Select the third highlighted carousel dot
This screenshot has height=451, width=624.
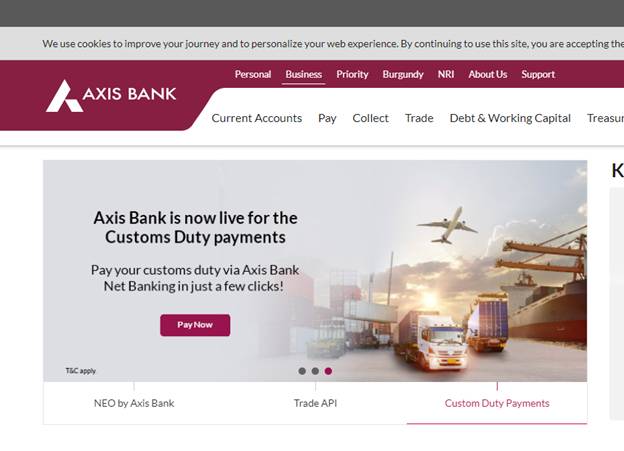click(328, 371)
